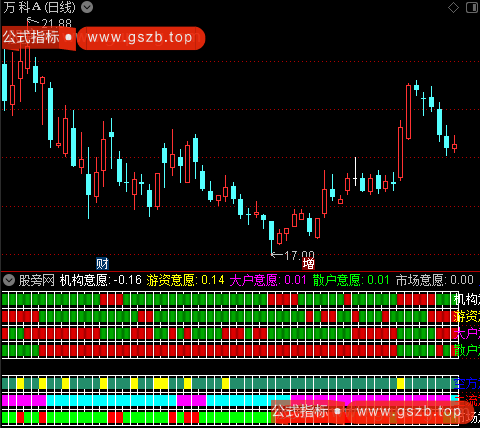Click the 17.00 low price label
480x428 pixels.
[299, 256]
